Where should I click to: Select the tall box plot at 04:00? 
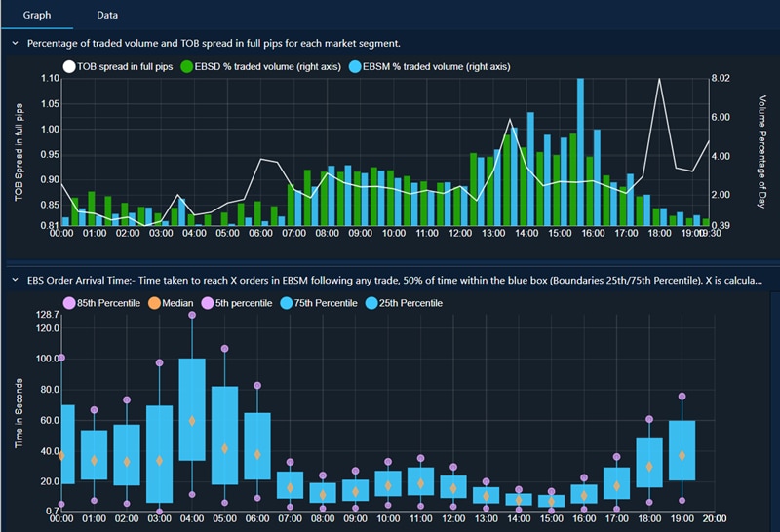point(192,409)
